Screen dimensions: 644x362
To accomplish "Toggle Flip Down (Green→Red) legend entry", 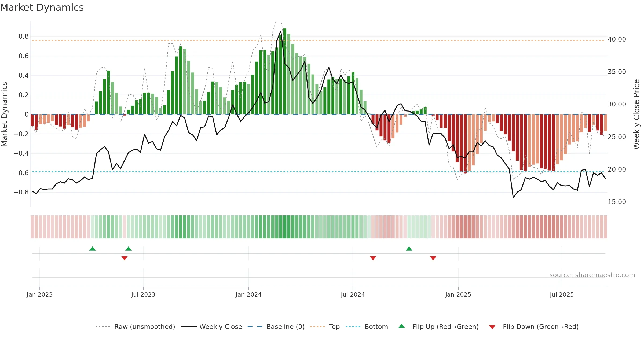I will 533,327.
